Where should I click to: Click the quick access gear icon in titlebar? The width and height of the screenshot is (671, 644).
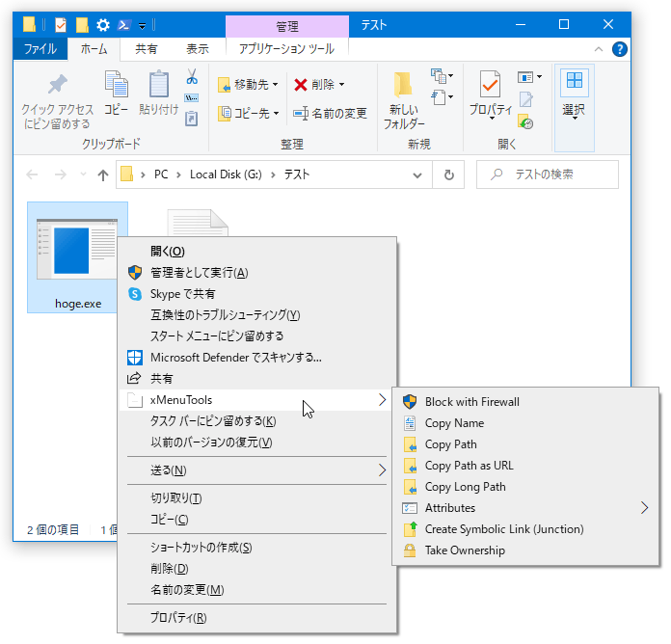pyautogui.click(x=103, y=25)
